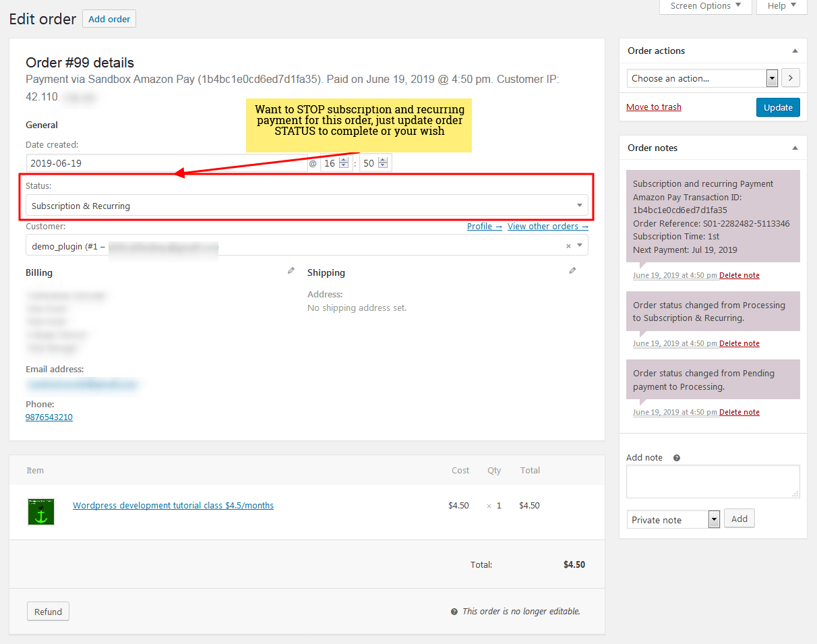Click the Add order button

pyautogui.click(x=109, y=19)
